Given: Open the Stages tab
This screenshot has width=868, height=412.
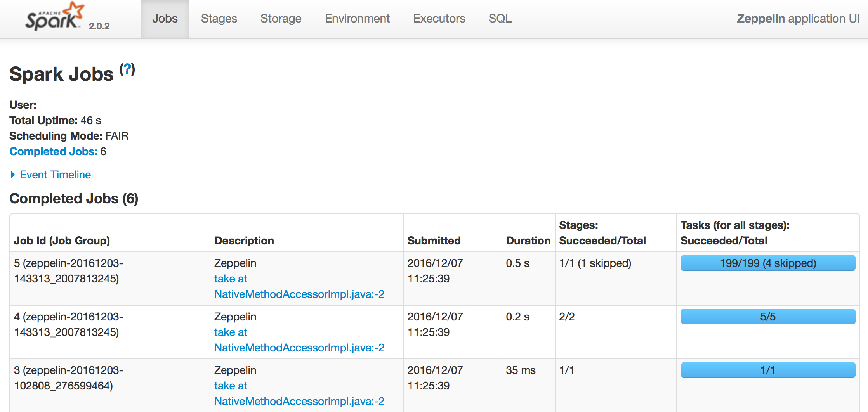Looking at the screenshot, I should coord(219,19).
